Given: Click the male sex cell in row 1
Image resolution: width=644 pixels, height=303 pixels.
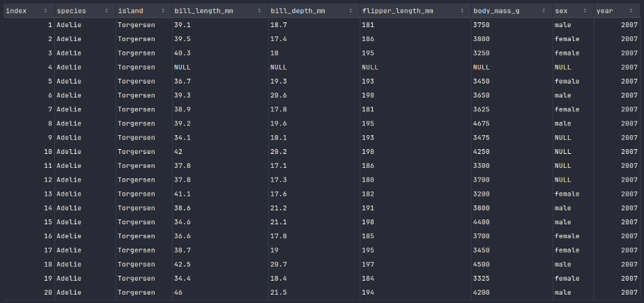Looking at the screenshot, I should coord(562,25).
